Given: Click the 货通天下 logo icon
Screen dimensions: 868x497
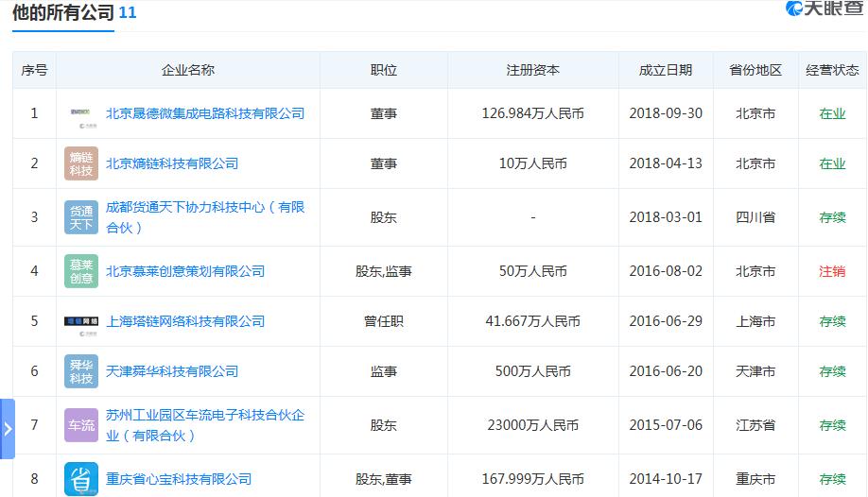Looking at the screenshot, I should (x=81, y=217).
